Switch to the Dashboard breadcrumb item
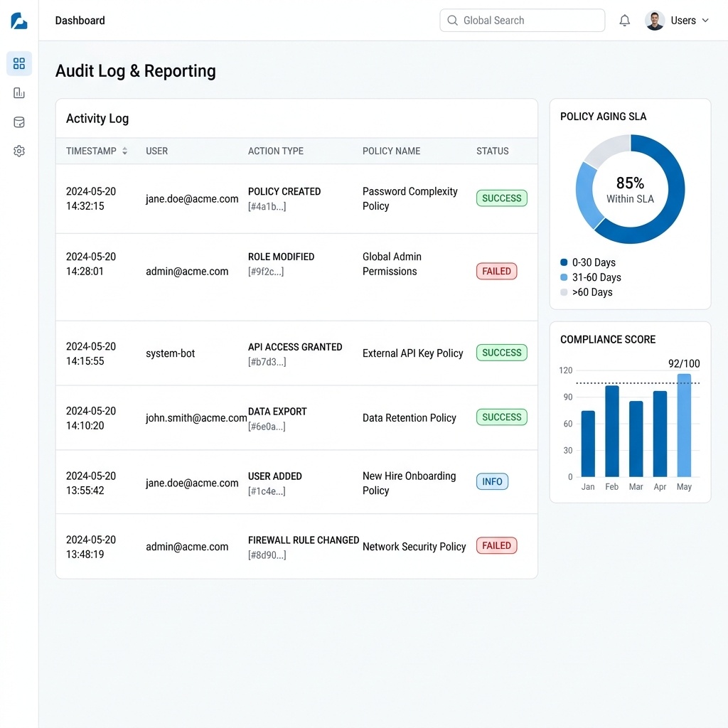The width and height of the screenshot is (728, 728). (80, 21)
